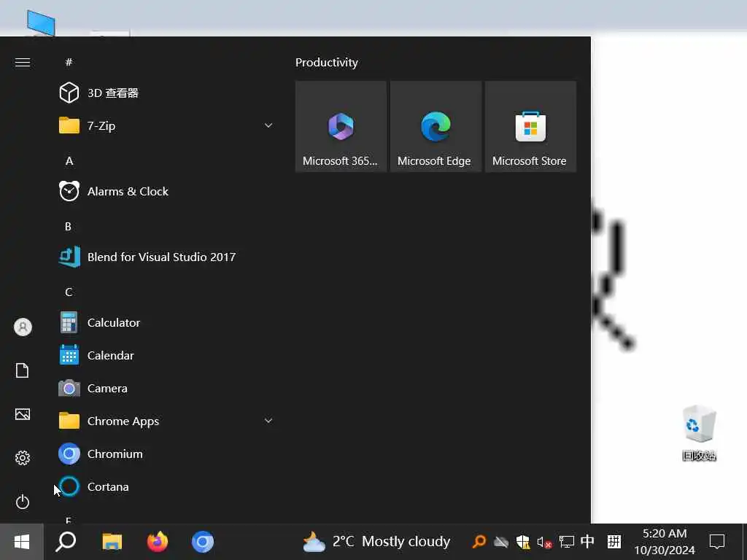Open Cortana from the app list
747x560 pixels.
(166, 487)
